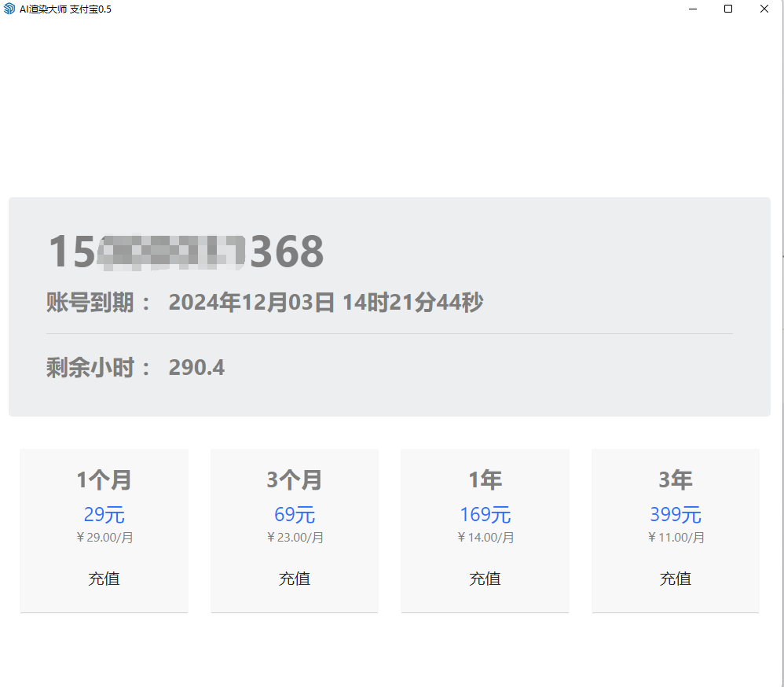Select the 69元 price link
This screenshot has width=784, height=687.
click(x=295, y=515)
